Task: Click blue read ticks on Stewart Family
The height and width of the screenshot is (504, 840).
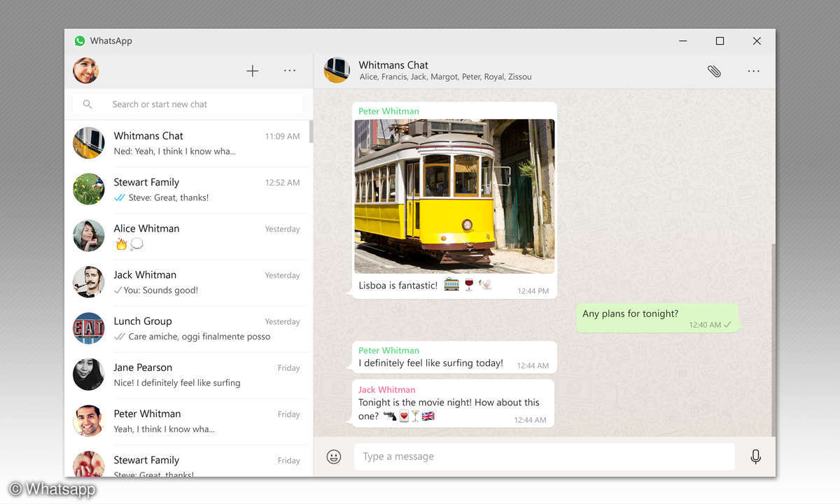Action: (120, 197)
